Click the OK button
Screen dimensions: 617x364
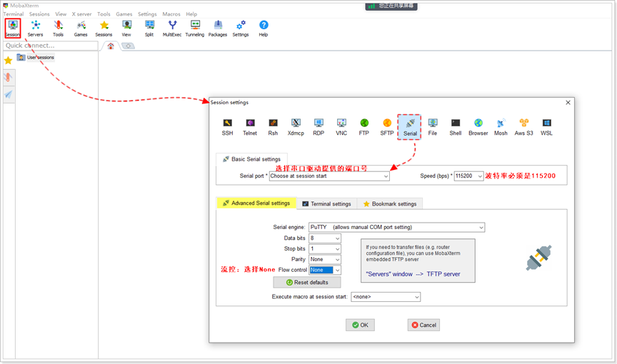pyautogui.click(x=360, y=325)
